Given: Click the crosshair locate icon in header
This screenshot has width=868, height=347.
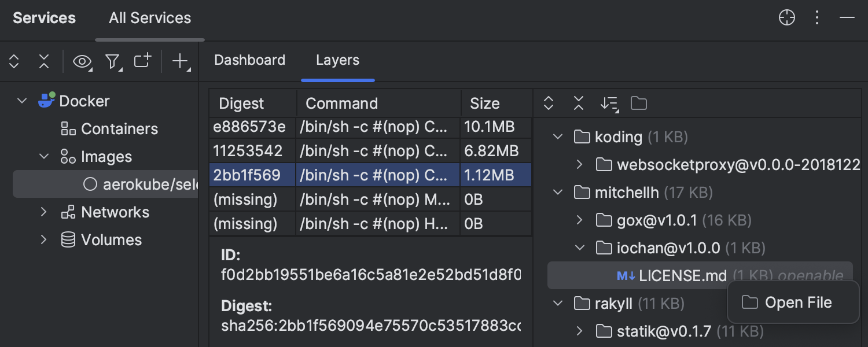Looking at the screenshot, I should pyautogui.click(x=787, y=18).
